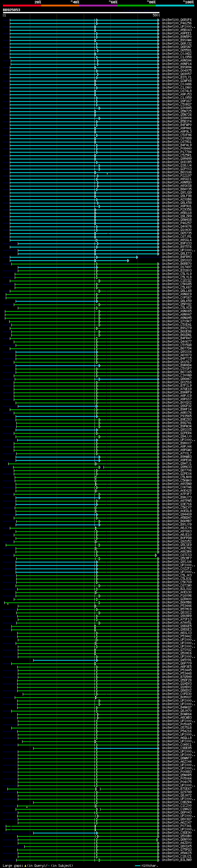Select hit UniRef100_A9NSH4
The image size is (197, 868).
click(x=176, y=61)
